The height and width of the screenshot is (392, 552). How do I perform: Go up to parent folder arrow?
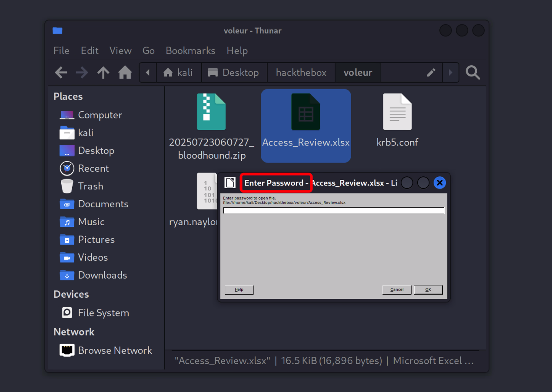[103, 73]
